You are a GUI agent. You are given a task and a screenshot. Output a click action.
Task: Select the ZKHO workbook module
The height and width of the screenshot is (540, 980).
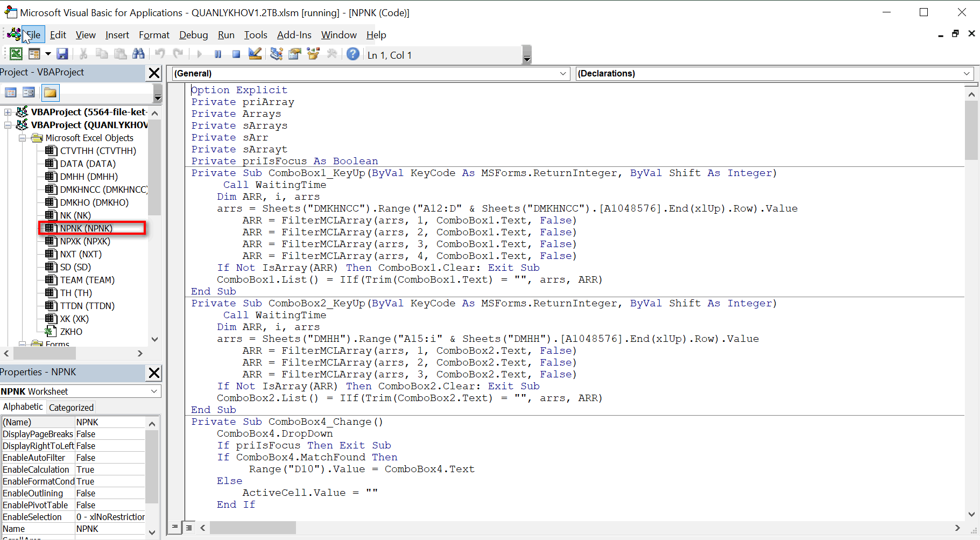click(x=71, y=332)
